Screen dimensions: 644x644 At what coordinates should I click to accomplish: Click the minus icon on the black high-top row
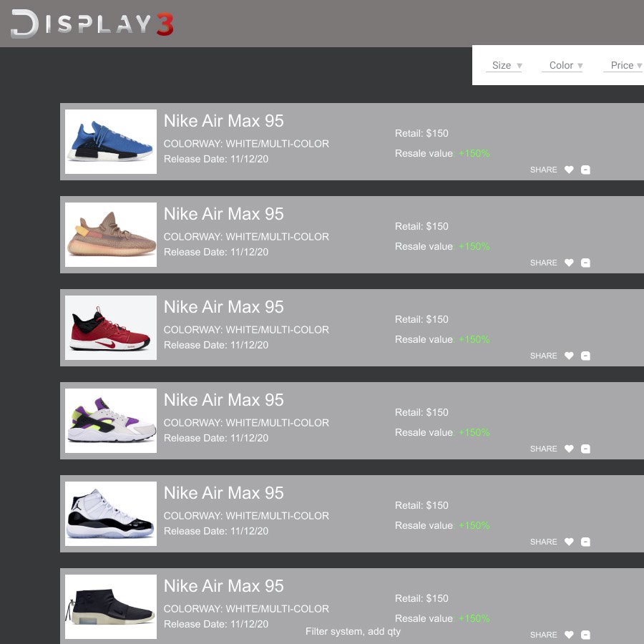[x=585, y=635]
